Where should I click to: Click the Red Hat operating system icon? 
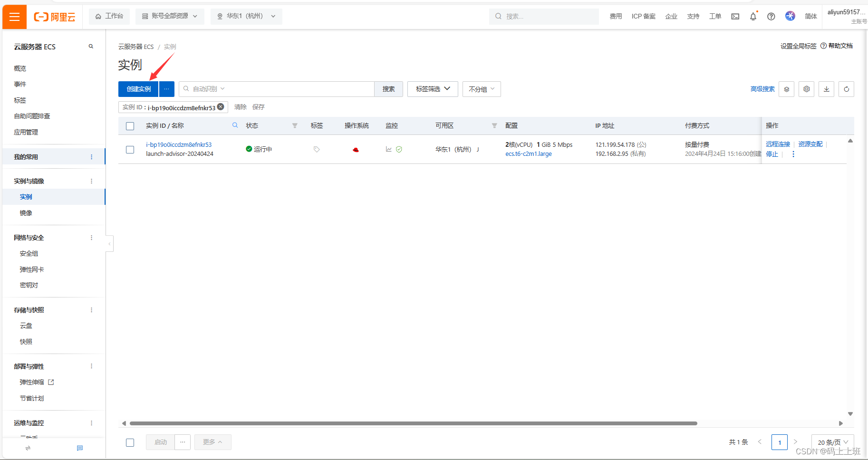[356, 150]
